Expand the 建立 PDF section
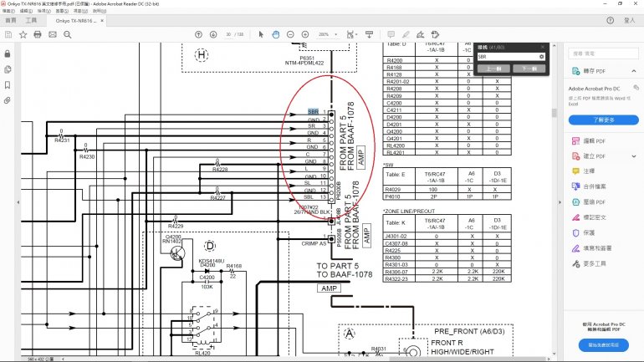644x362 pixels. tap(633, 156)
